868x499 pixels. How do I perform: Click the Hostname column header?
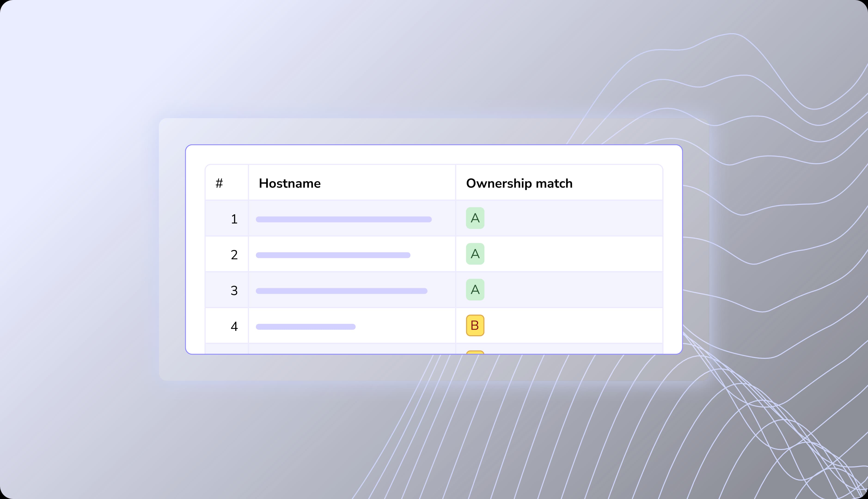(290, 183)
